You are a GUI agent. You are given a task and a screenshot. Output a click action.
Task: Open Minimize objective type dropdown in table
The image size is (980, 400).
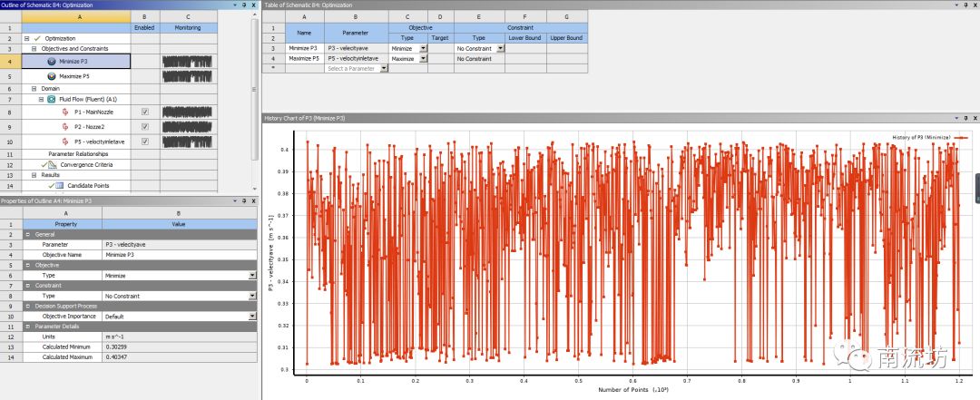[423, 48]
